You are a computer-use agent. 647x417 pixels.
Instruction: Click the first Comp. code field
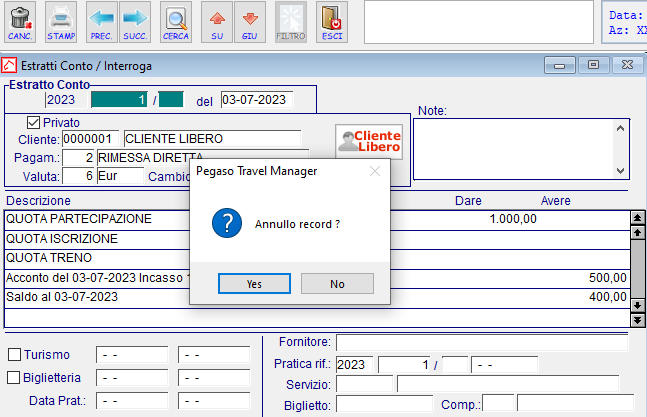click(498, 403)
